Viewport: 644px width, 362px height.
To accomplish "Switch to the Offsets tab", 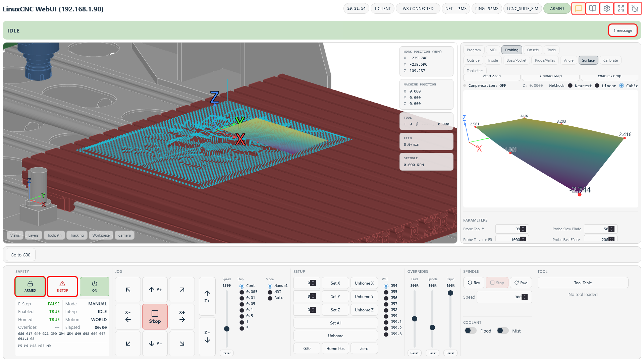I will pyautogui.click(x=533, y=50).
